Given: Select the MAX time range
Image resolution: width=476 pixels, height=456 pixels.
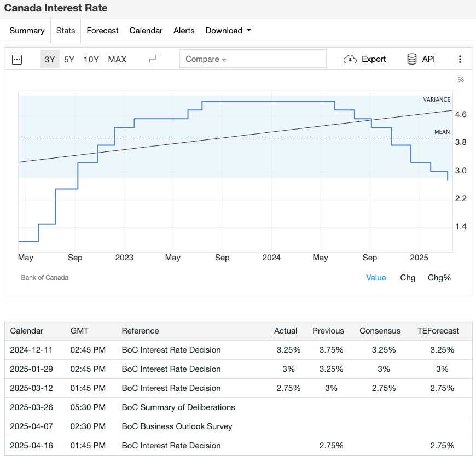Looking at the screenshot, I should click(x=117, y=59).
